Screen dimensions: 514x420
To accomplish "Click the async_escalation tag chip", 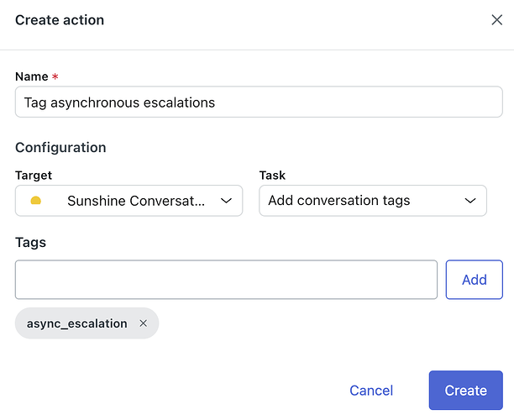I will (x=87, y=323).
